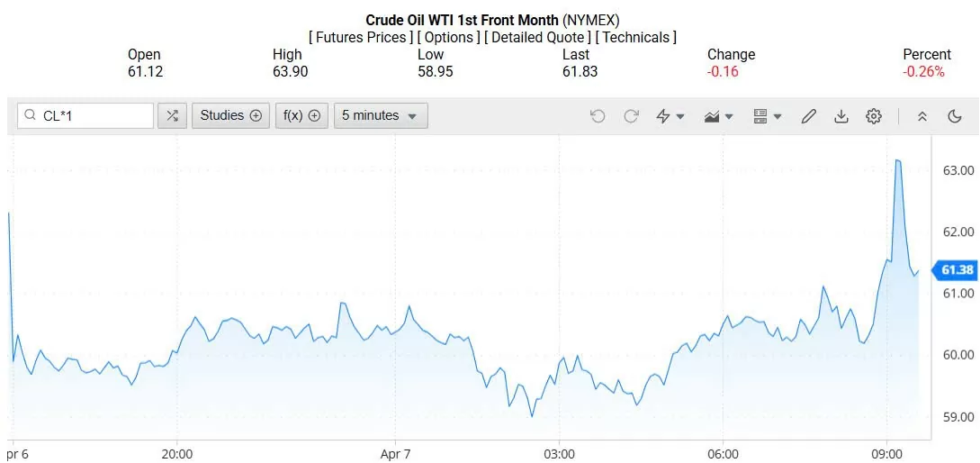The width and height of the screenshot is (980, 463).
Task: Collapse the toolbar with double chevron
Action: [x=922, y=116]
